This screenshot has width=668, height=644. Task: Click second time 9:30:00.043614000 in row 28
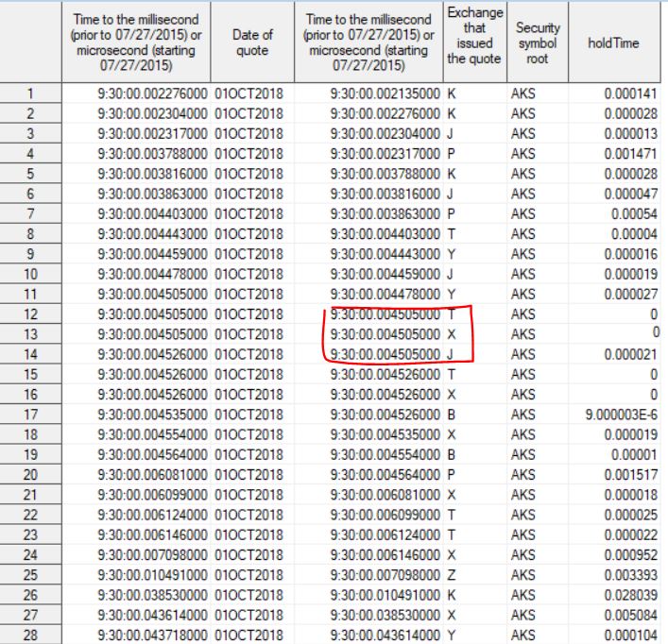[x=385, y=636]
